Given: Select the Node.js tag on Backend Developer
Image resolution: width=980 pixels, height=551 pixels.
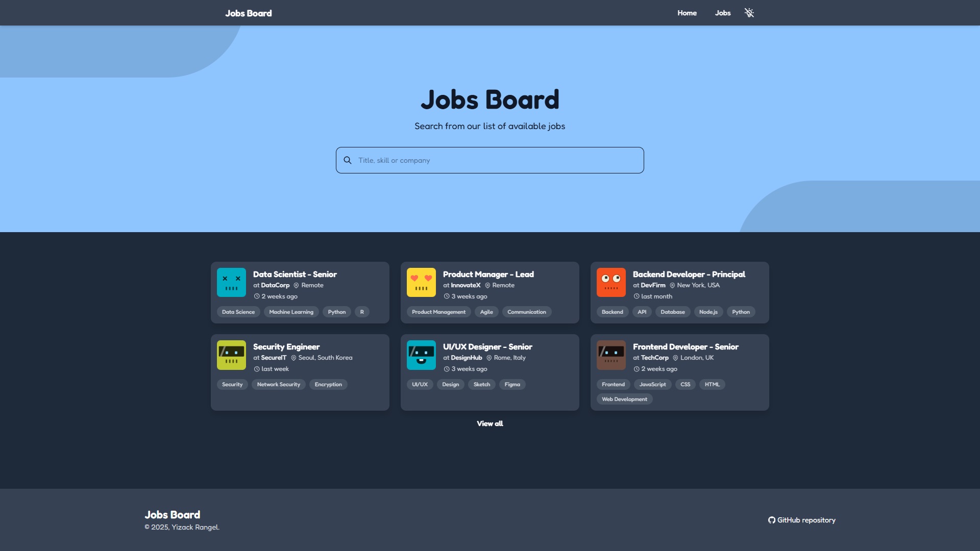Looking at the screenshot, I should (708, 312).
